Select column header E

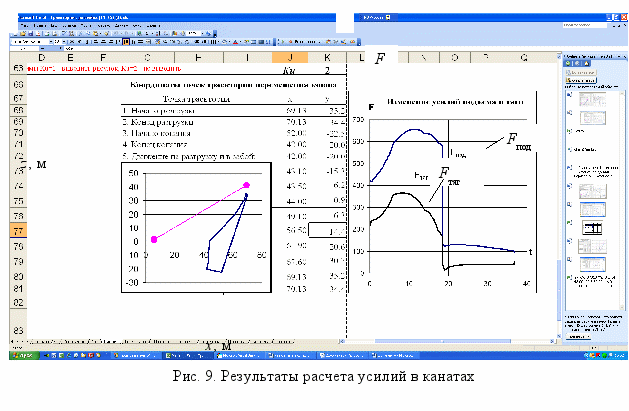click(70, 58)
